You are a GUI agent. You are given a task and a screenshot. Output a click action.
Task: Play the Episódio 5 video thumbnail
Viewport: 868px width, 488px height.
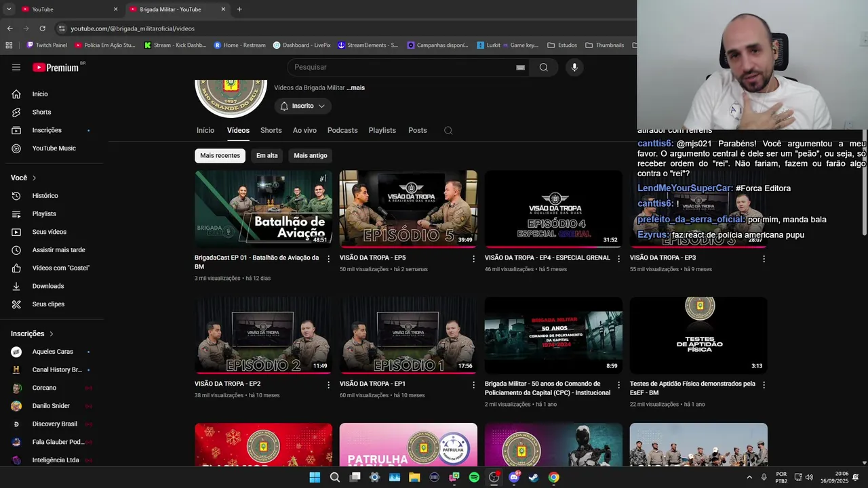point(408,209)
